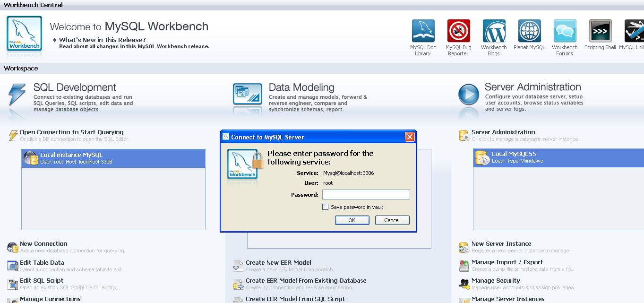The image size is (644, 303).
Task: Click the Workspace section header
Action: click(x=21, y=69)
